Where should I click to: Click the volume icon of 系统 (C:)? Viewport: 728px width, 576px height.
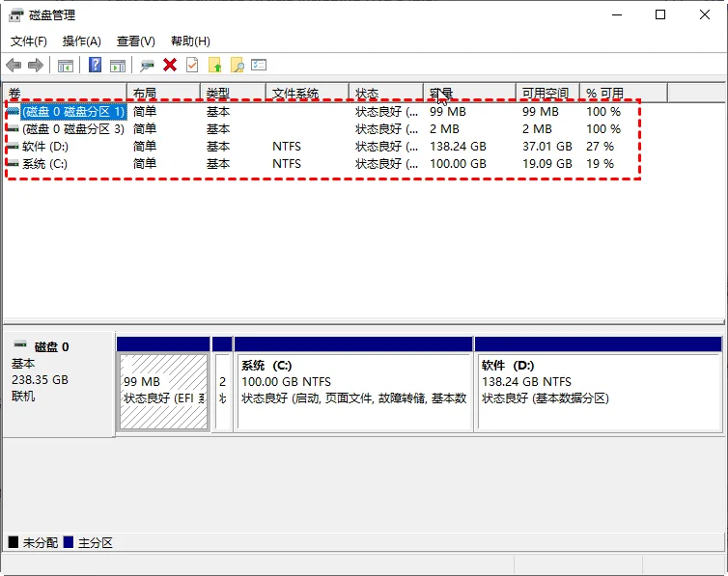[x=13, y=164]
